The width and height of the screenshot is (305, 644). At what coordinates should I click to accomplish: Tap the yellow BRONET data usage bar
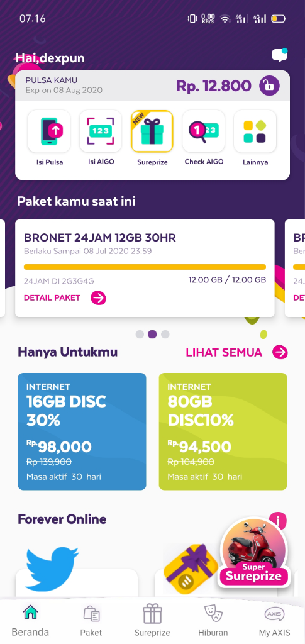click(145, 267)
